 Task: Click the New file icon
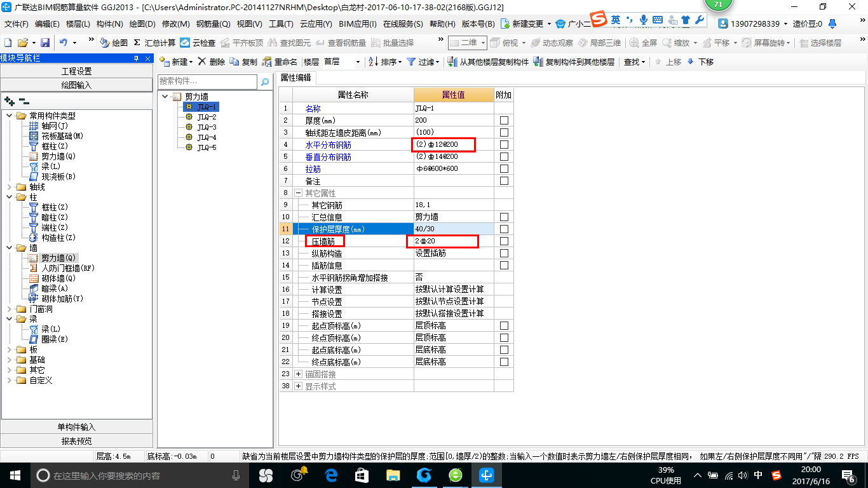pos(8,43)
